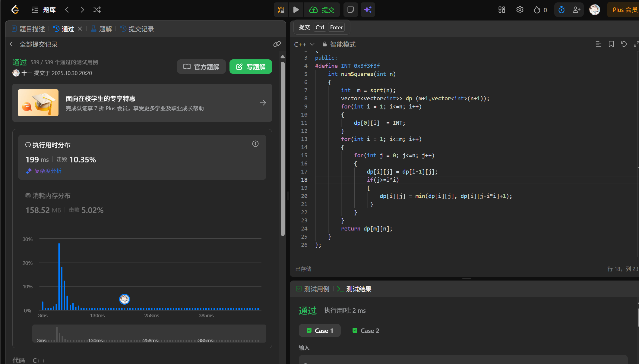Click the bookmark icon in editor
Image resolution: width=639 pixels, height=364 pixels.
pyautogui.click(x=611, y=44)
